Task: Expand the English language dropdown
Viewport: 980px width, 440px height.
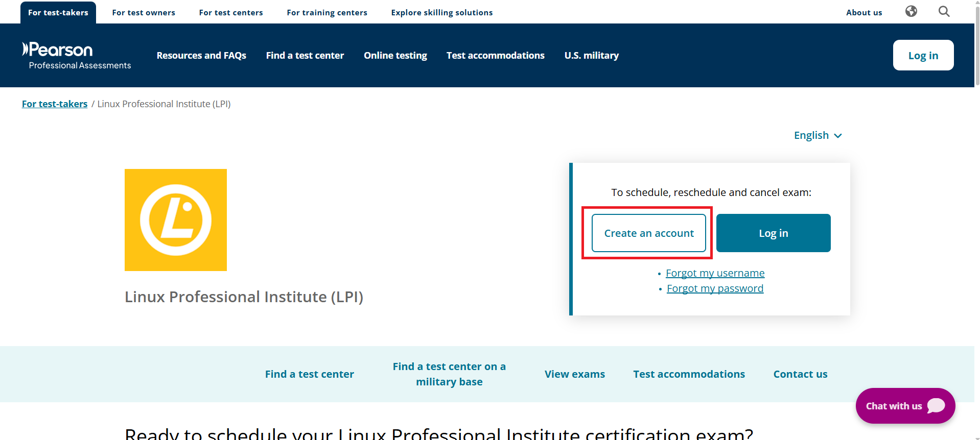Action: (x=818, y=135)
